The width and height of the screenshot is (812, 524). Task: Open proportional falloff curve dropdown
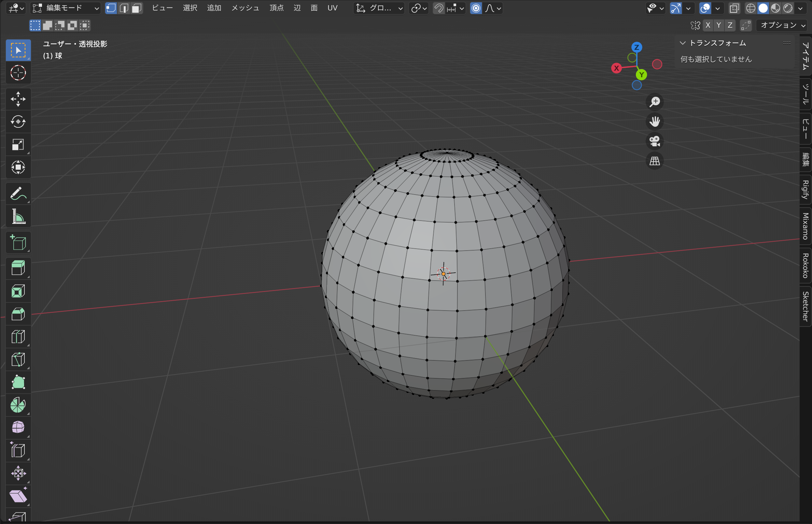[x=493, y=8]
